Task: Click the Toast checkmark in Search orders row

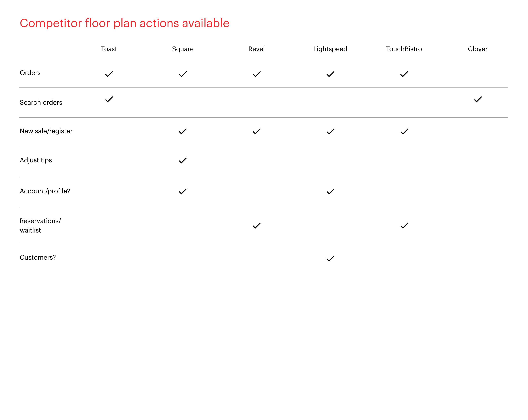Action: (x=109, y=99)
